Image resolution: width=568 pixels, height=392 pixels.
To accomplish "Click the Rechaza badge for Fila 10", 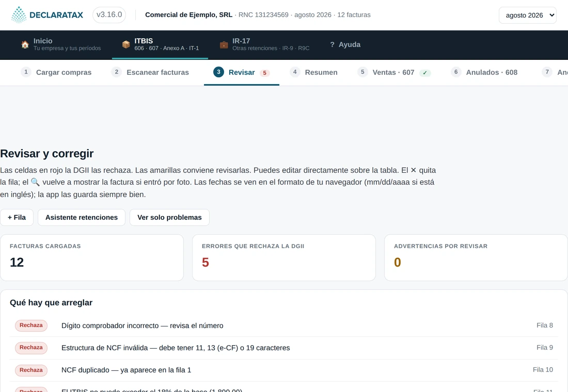I will [31, 370].
